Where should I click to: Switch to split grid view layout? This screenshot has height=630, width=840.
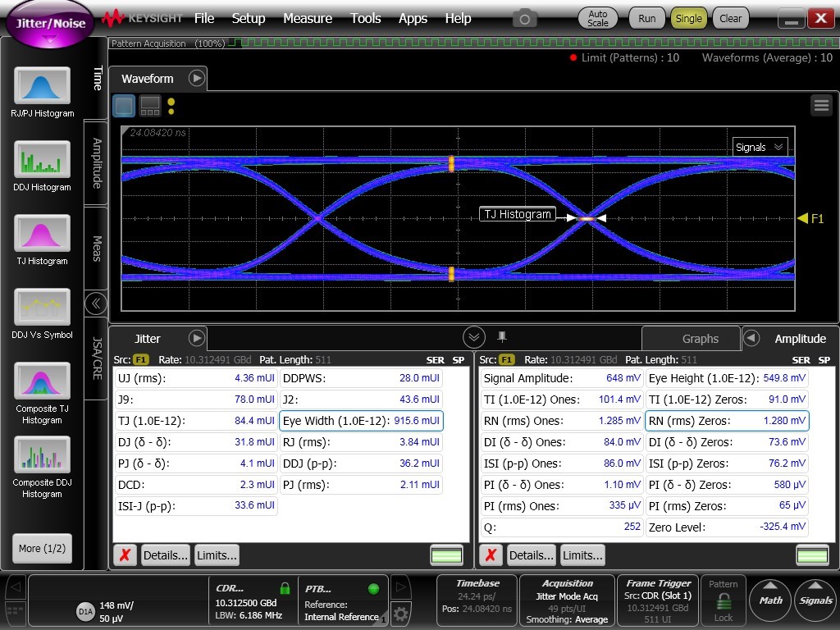[x=149, y=105]
